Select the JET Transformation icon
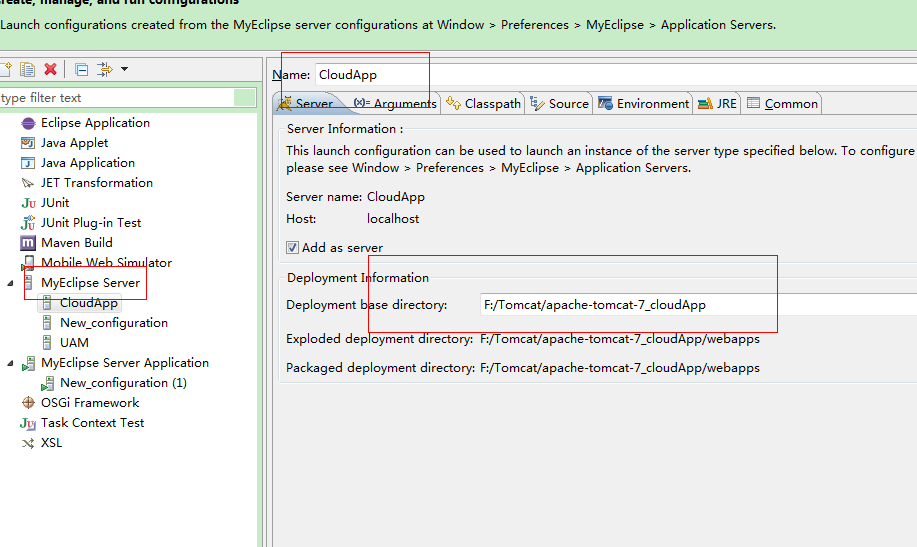 tap(28, 183)
